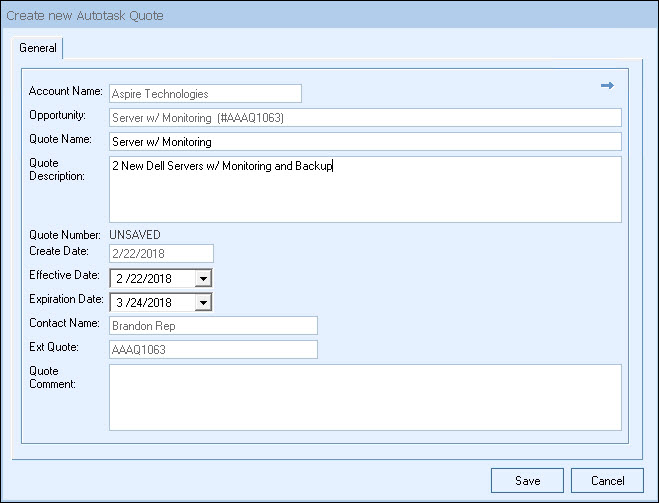Click the Contact Name label
The height and width of the screenshot is (503, 659).
point(64,323)
